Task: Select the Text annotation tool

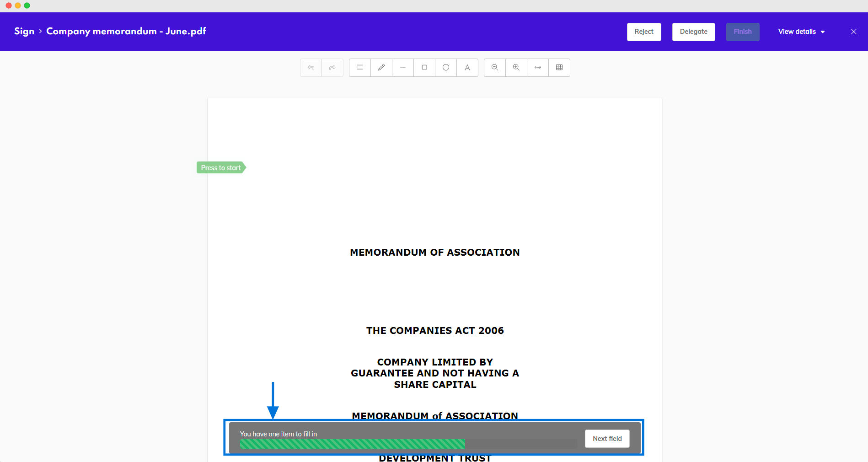Action: tap(467, 67)
